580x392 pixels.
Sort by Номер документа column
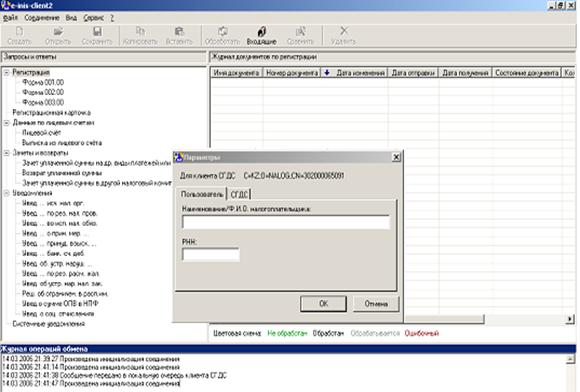[x=292, y=73]
